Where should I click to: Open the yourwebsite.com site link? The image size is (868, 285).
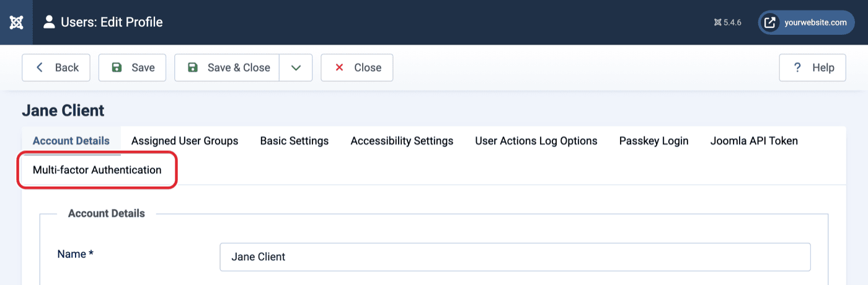(807, 22)
